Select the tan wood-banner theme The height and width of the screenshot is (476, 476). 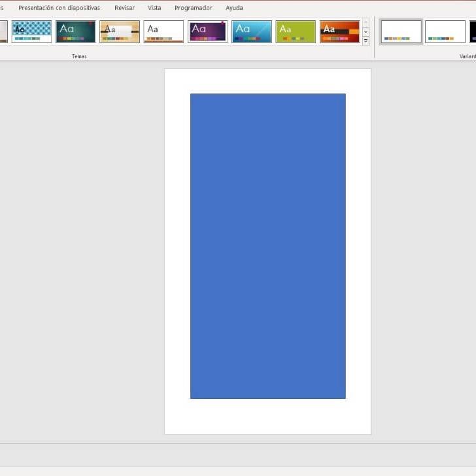(x=120, y=31)
